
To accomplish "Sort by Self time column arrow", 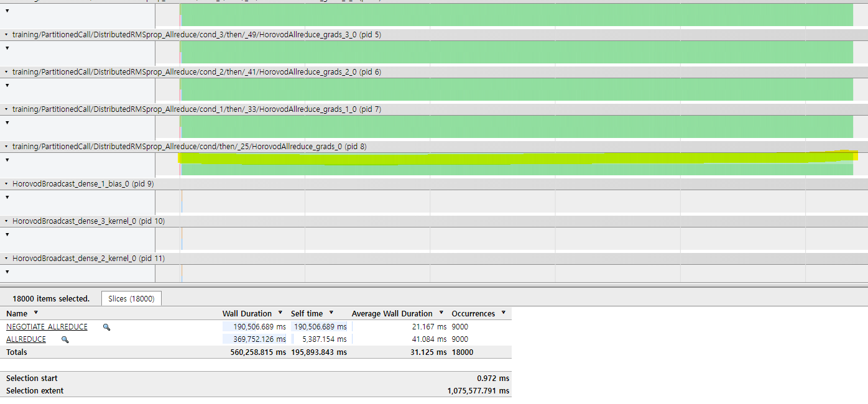I will (331, 313).
